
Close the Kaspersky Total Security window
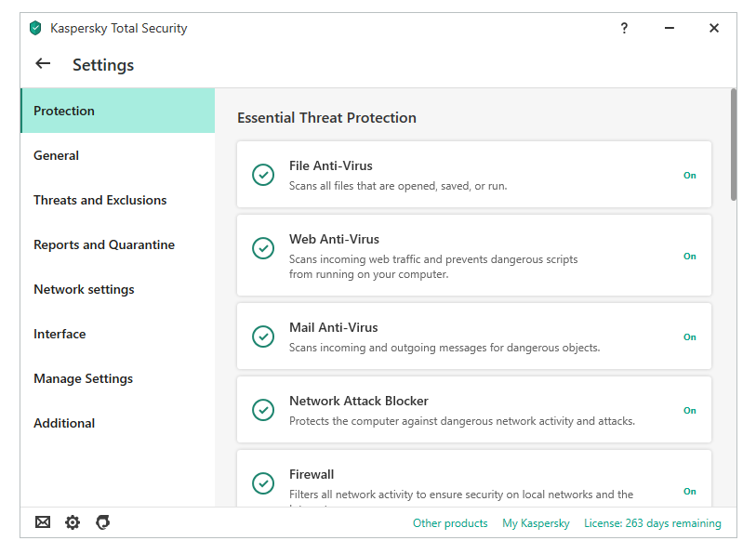click(714, 28)
